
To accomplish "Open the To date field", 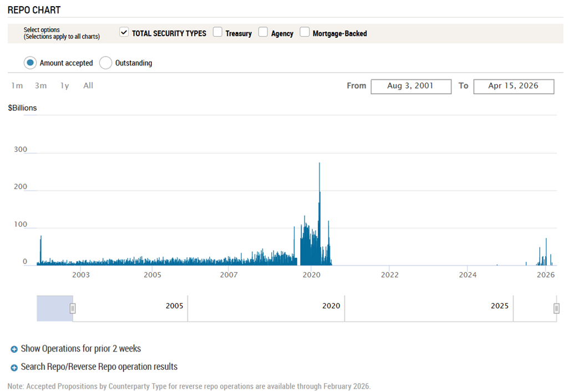I will [x=513, y=86].
